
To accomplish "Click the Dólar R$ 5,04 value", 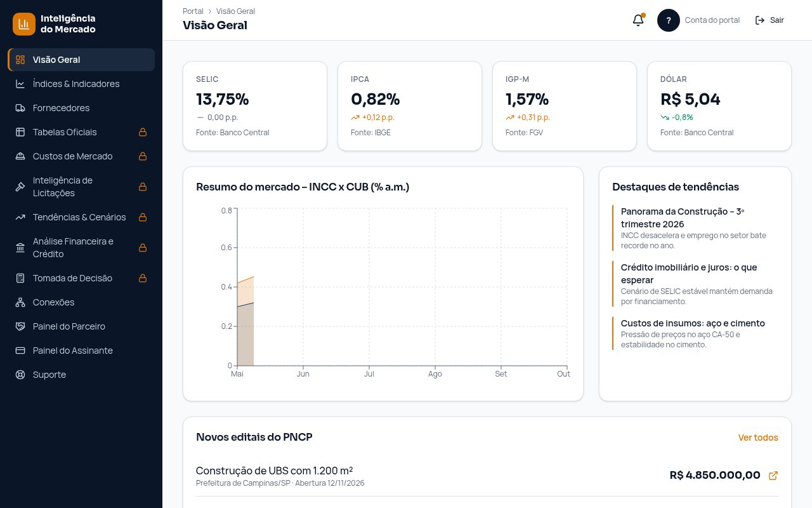I will coord(690,100).
